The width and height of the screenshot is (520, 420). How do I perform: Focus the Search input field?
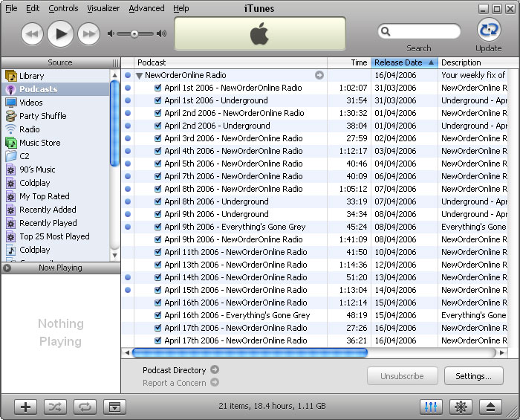(419, 31)
